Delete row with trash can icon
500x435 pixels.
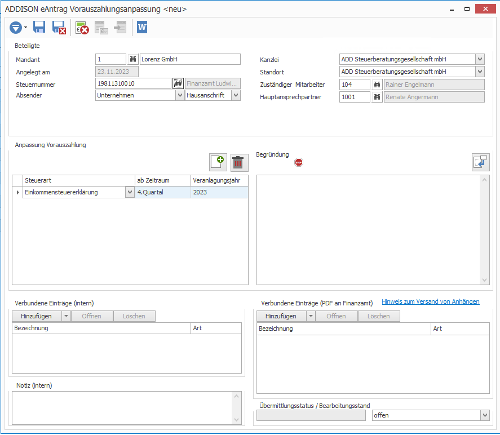coord(239,162)
